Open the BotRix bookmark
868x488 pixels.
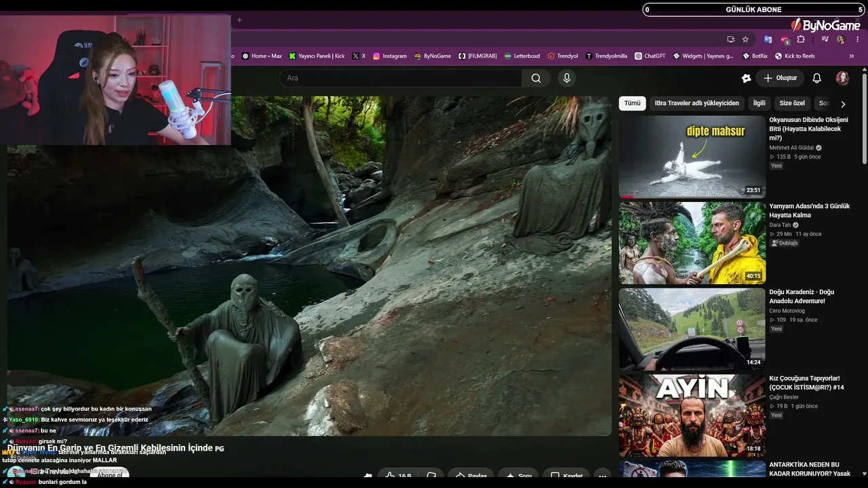(755, 56)
